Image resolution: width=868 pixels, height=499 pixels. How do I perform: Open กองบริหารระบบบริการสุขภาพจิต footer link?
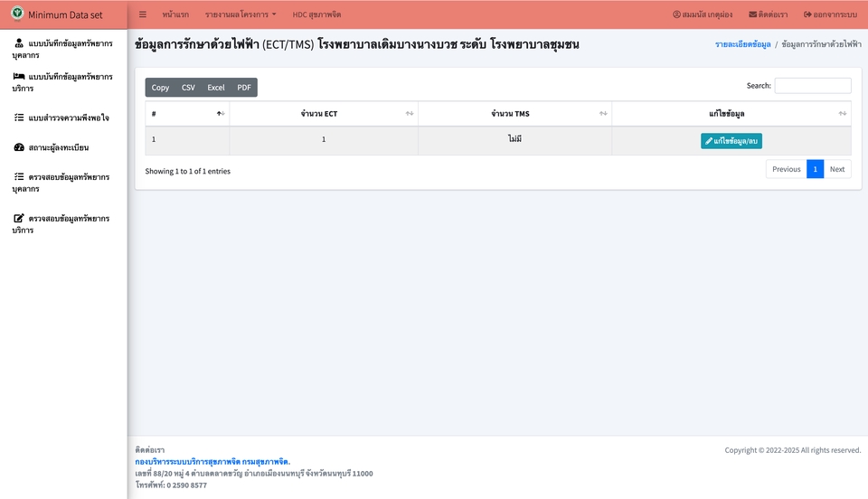[x=212, y=461]
